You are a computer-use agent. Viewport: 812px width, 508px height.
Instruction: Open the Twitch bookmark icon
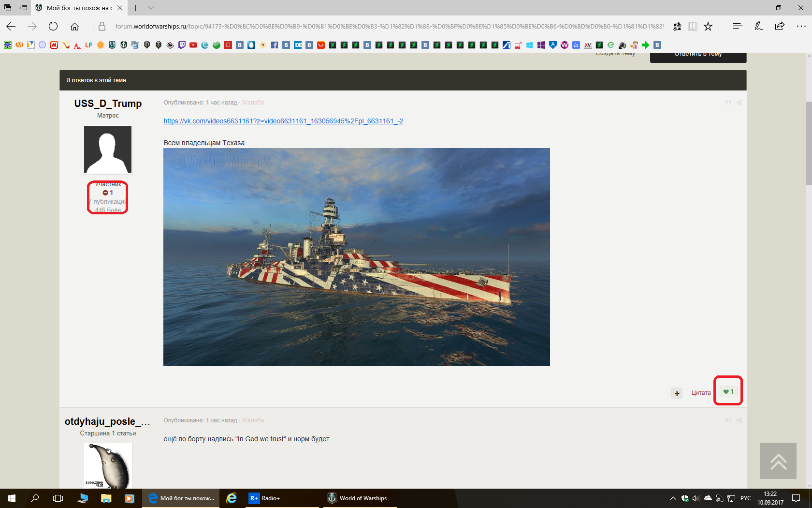[x=182, y=45]
